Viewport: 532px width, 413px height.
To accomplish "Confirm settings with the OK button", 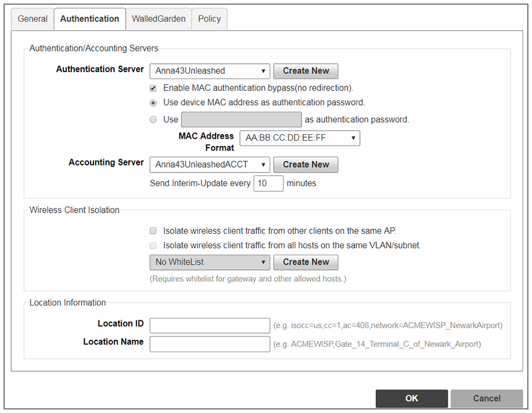I will point(411,398).
